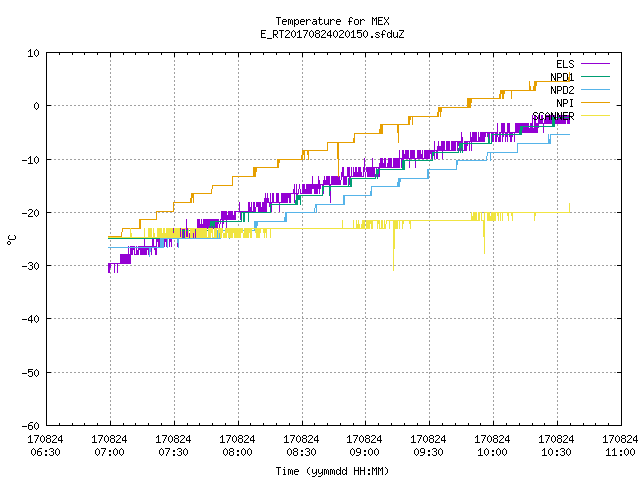Click the x-axis tick label 10:30
The width and height of the screenshot is (640, 480).
coord(556,452)
